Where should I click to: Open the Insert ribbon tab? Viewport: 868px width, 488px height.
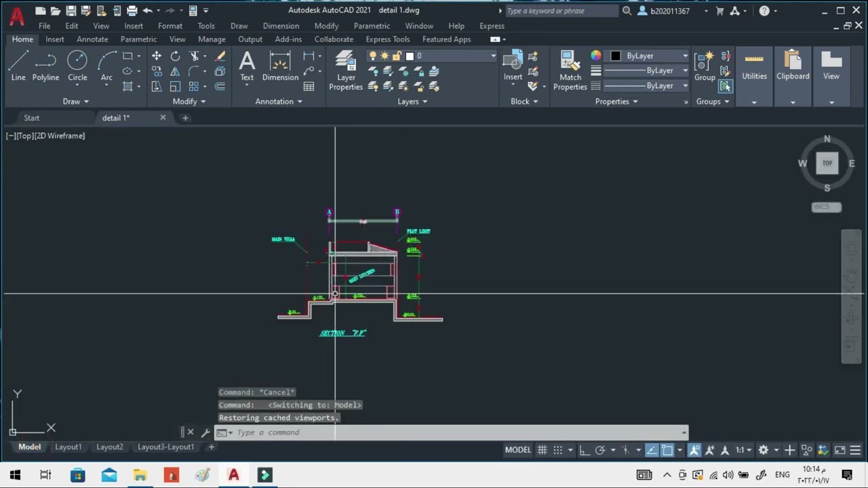[x=55, y=39]
